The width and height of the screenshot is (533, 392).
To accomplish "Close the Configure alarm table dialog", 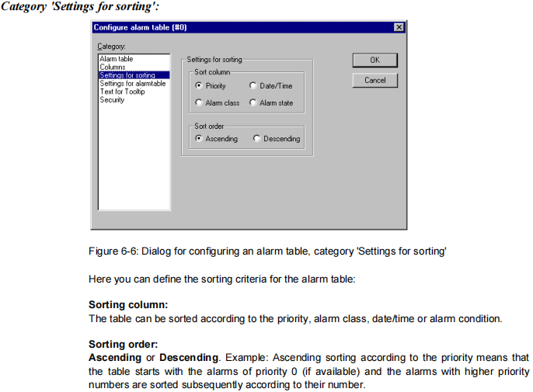I will click(x=399, y=27).
